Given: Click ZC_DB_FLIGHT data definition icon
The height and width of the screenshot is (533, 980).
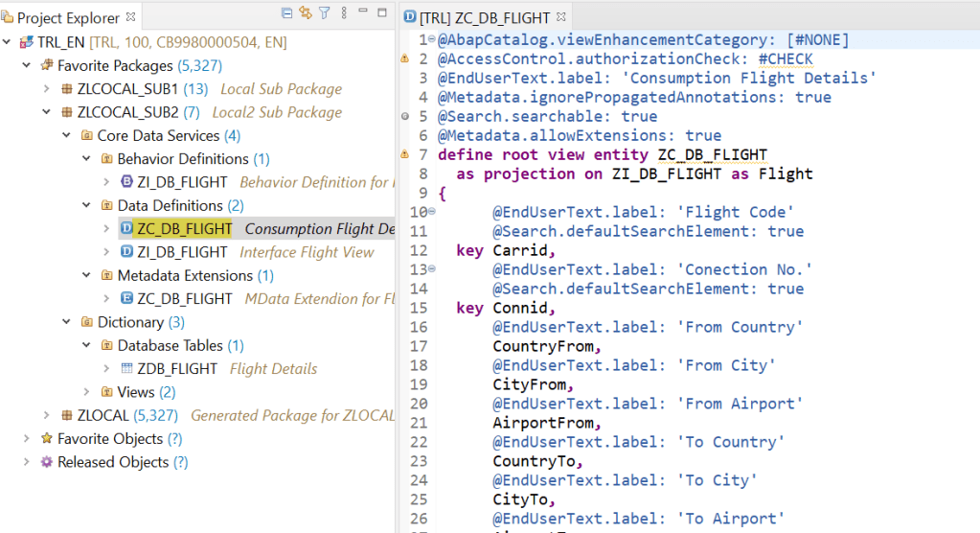Looking at the screenshot, I should point(126,228).
